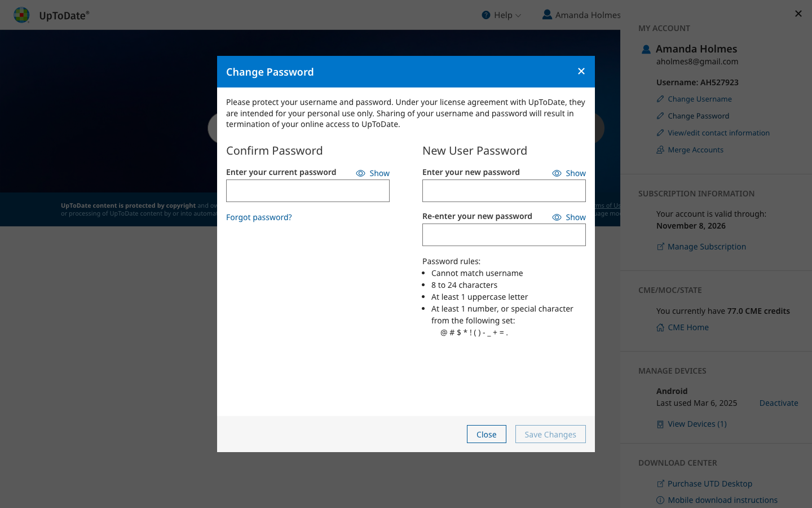Click the re-enter new password field
This screenshot has height=508, width=812.
(504, 235)
